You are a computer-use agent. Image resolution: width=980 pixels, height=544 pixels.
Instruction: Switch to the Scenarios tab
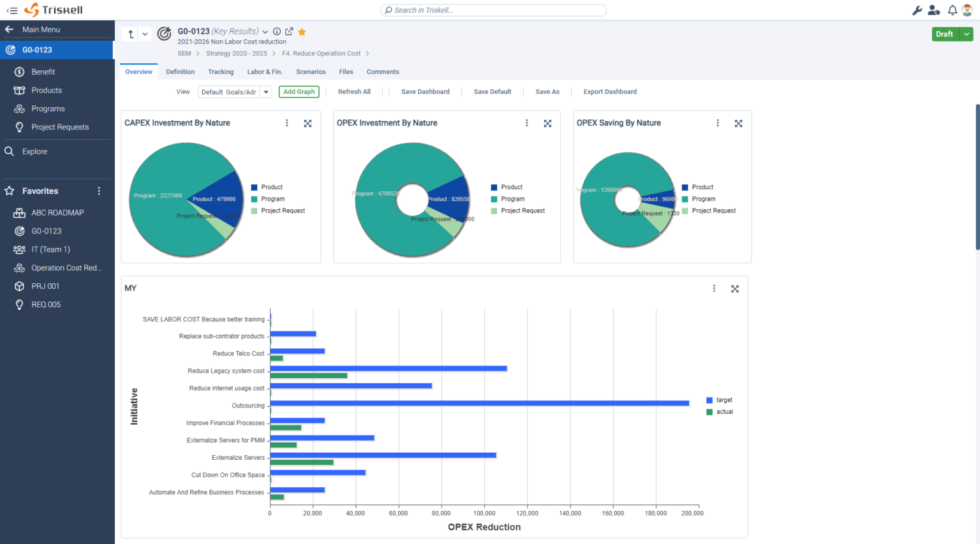pos(311,72)
